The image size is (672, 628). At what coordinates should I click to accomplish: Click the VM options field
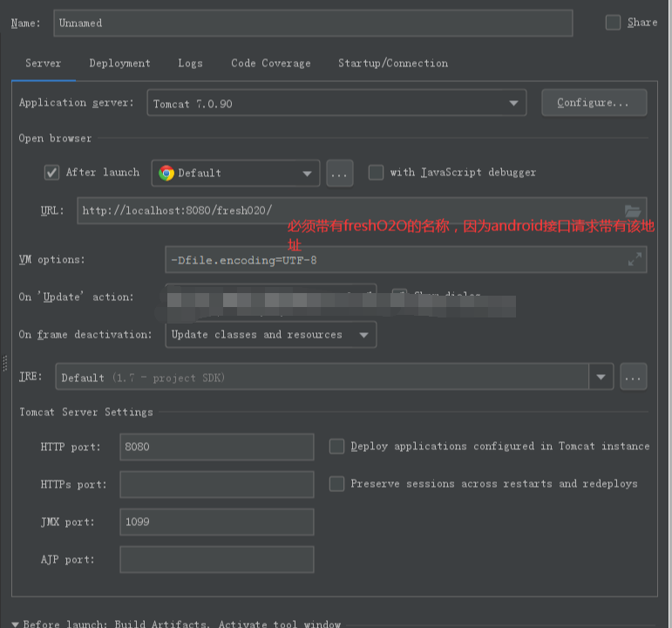pyautogui.click(x=406, y=260)
